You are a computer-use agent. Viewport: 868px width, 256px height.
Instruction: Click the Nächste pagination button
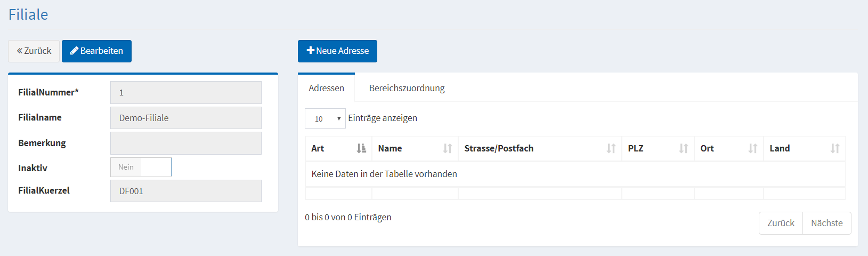pos(826,223)
